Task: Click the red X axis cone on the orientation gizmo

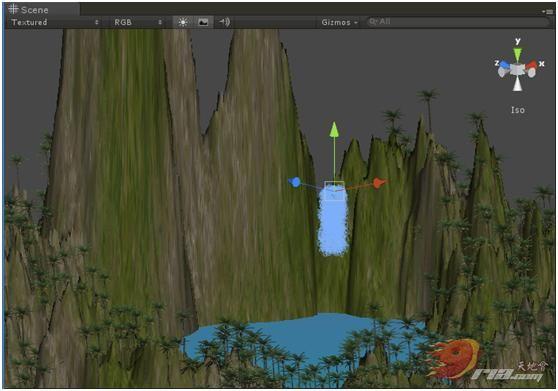Action: [x=531, y=65]
